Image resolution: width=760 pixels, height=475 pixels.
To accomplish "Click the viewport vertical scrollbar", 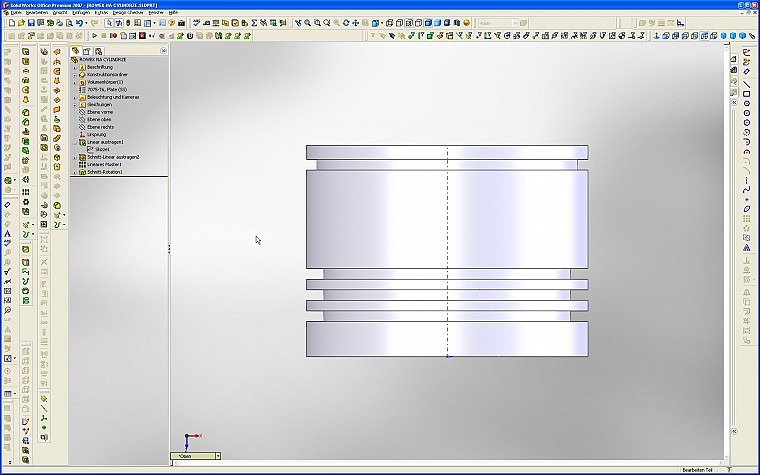I will point(727,251).
